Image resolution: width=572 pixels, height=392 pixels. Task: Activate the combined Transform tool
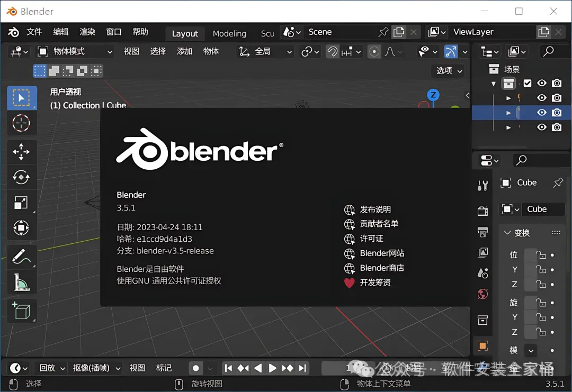22,228
